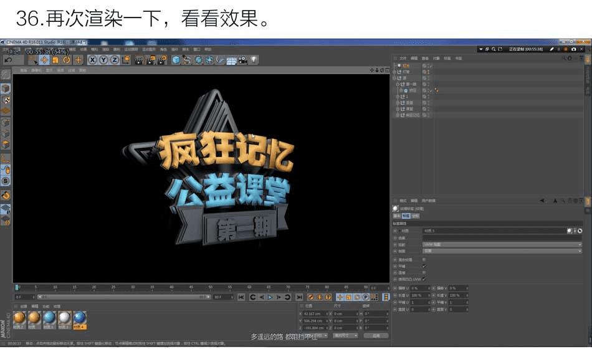Toggle the Z axis lock
Screen dimensions: 592x364
(x=115, y=60)
